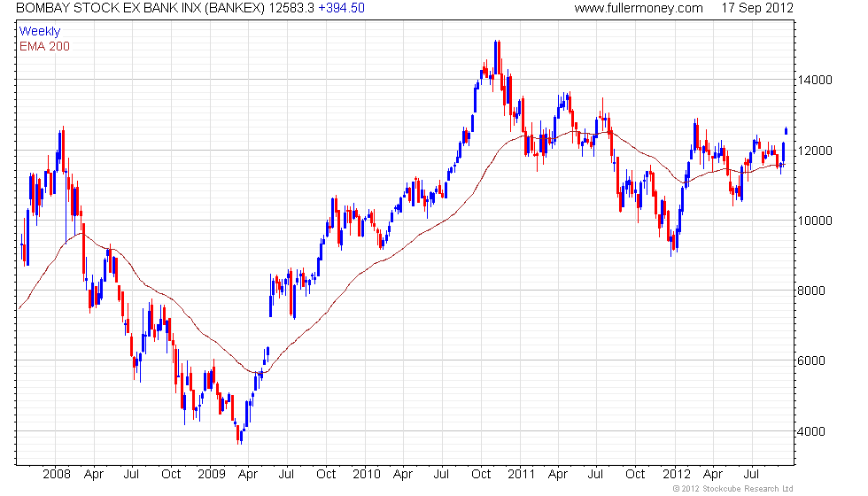The width and height of the screenshot is (868, 496).
Task: Click the Jul label following 2008
Action: (131, 475)
